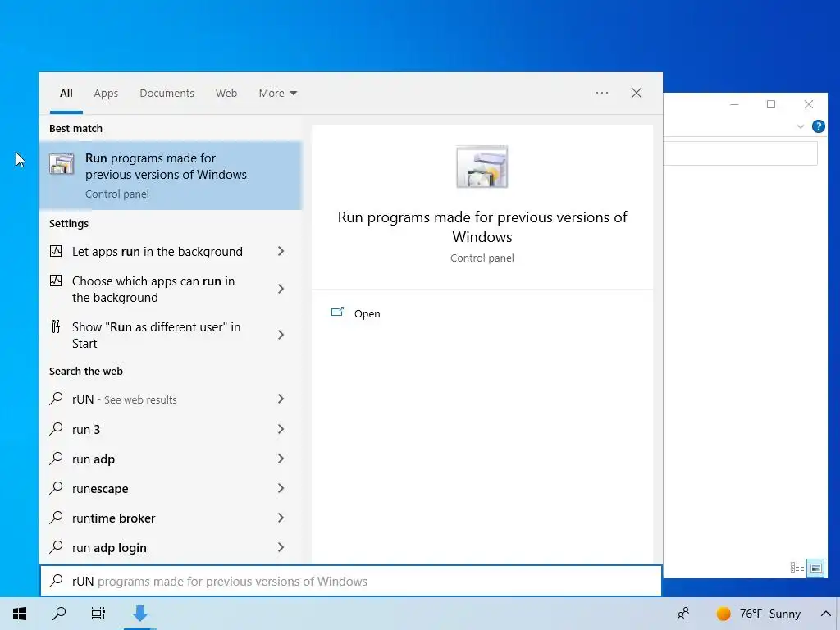Screen dimensions: 840x630
Task: Show hidden system tray icons chevron
Action: [825, 614]
